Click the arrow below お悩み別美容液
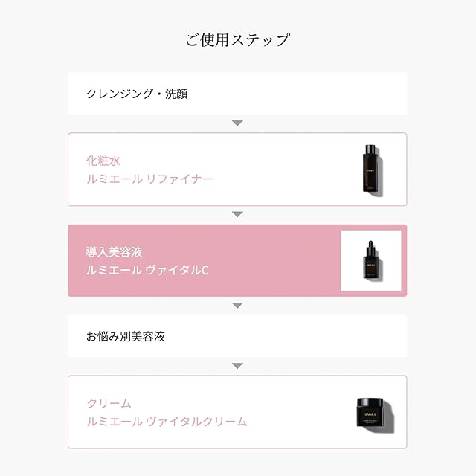 point(237,366)
